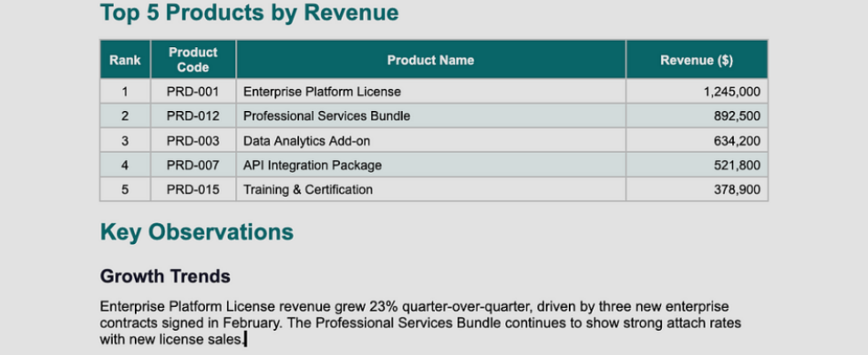This screenshot has width=868, height=355.
Task: Click the 'Product Name' column header
Action: (x=430, y=60)
